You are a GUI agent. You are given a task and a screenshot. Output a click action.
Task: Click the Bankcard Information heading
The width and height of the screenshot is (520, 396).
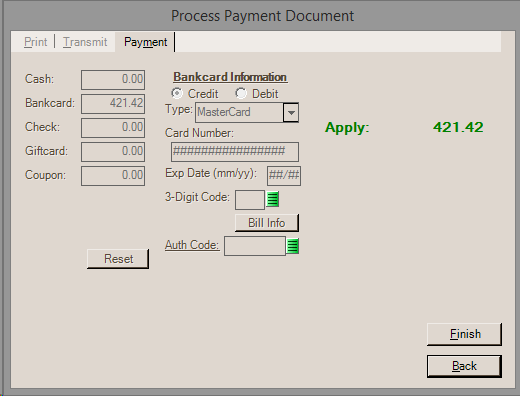coord(230,77)
